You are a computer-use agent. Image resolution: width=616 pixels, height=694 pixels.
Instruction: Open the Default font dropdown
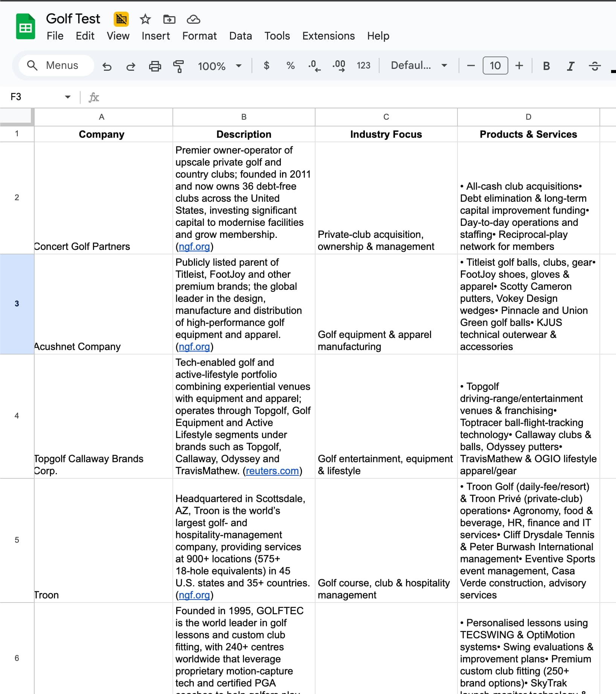tap(419, 65)
